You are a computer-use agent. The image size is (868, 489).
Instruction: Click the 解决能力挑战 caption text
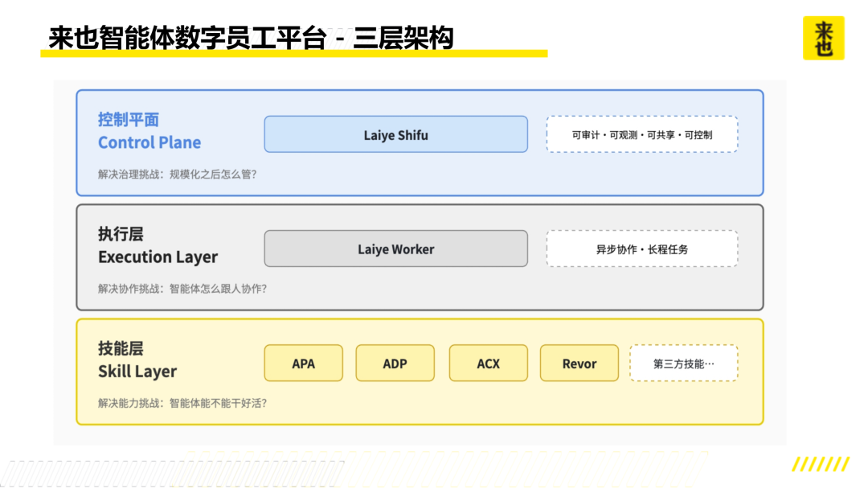[182, 403]
